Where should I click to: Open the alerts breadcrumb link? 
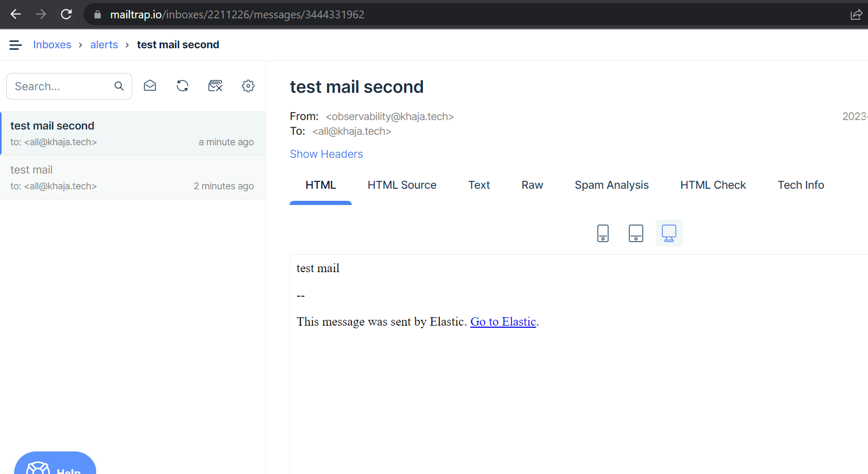(x=104, y=45)
